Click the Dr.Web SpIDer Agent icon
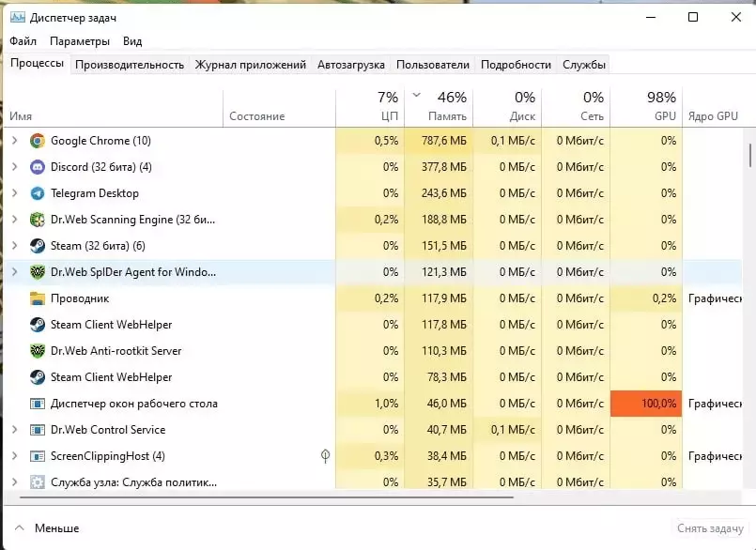Screen dimensions: 756x550 click(x=38, y=272)
